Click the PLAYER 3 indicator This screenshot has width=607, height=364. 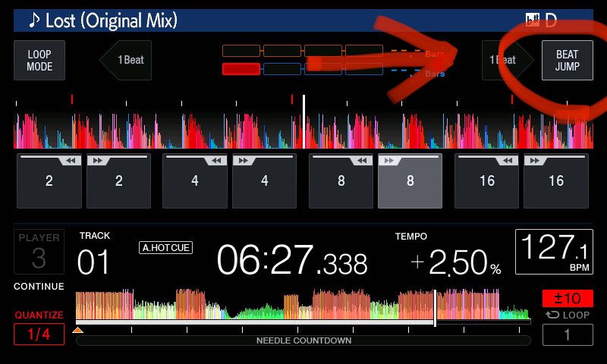39,252
